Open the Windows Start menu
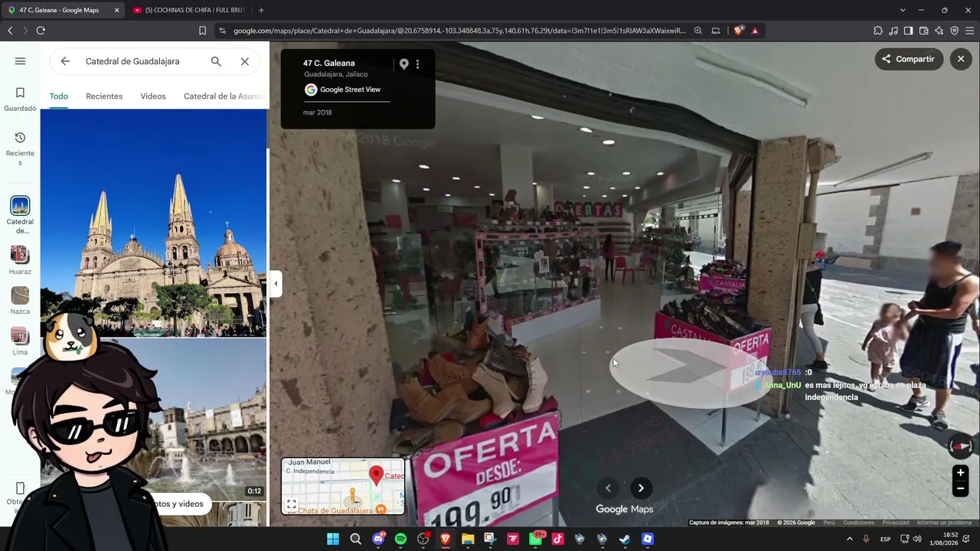 click(333, 539)
